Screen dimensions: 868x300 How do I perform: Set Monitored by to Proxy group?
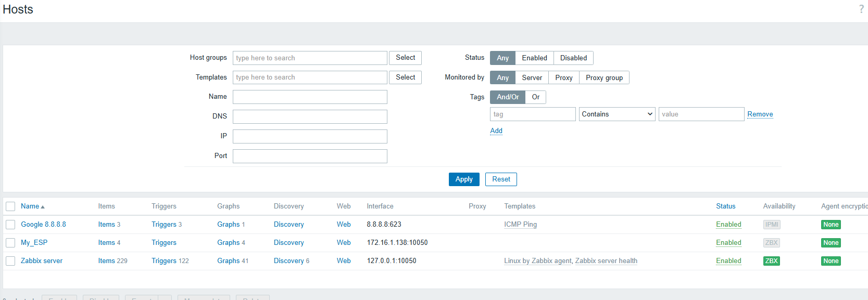coord(604,77)
